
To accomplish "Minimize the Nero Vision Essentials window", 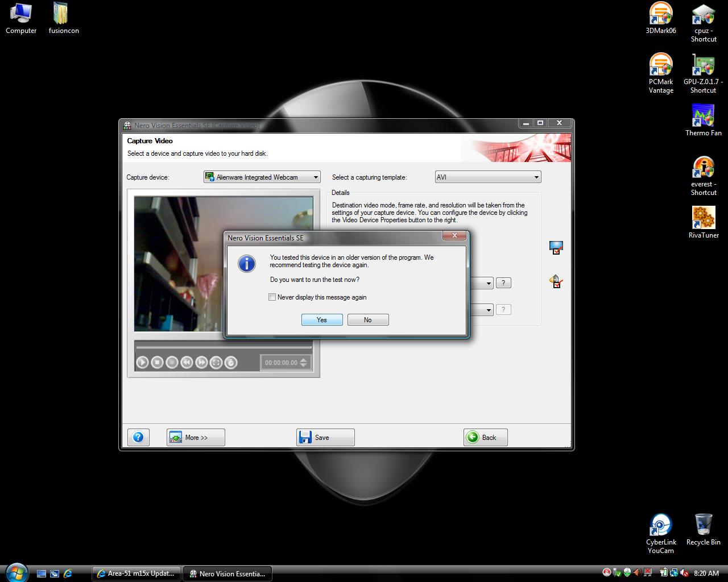I will point(526,123).
